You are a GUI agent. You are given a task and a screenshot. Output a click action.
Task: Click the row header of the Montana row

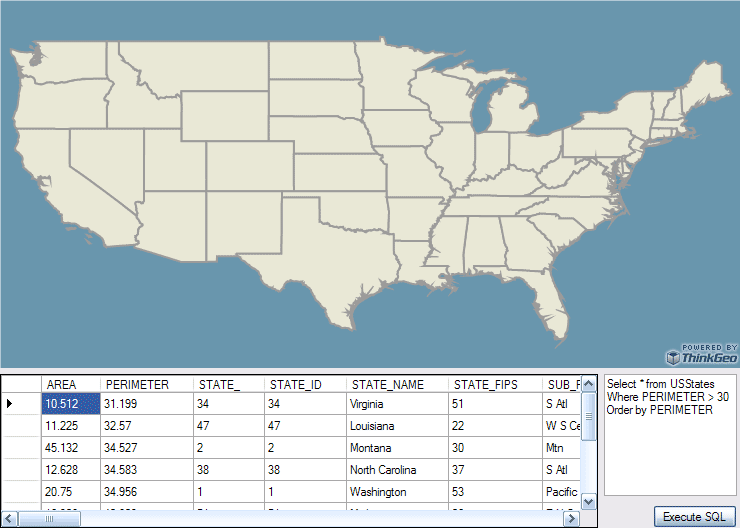click(21, 448)
